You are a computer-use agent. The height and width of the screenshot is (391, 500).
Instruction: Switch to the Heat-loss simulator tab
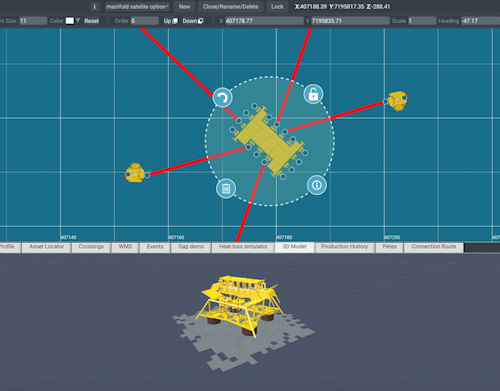(243, 247)
